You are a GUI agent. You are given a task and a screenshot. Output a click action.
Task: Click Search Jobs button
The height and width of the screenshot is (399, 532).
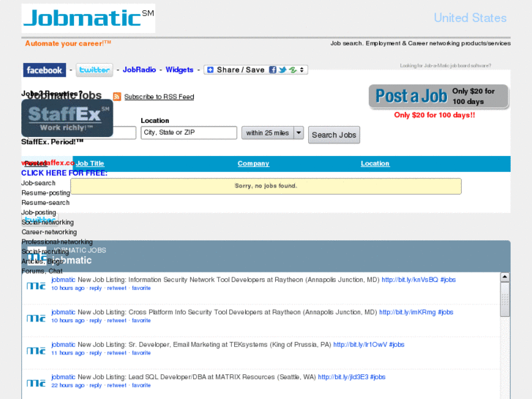(334, 135)
